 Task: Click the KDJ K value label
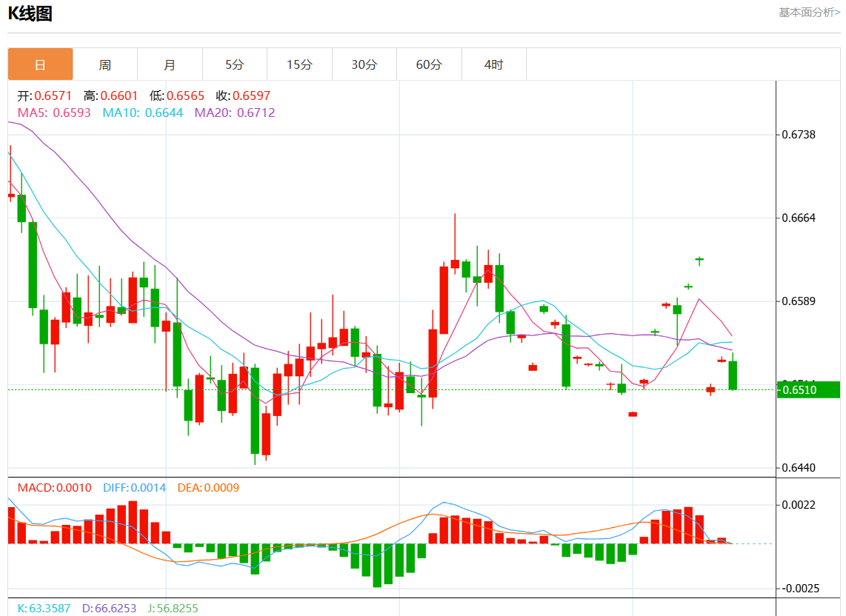(x=44, y=608)
